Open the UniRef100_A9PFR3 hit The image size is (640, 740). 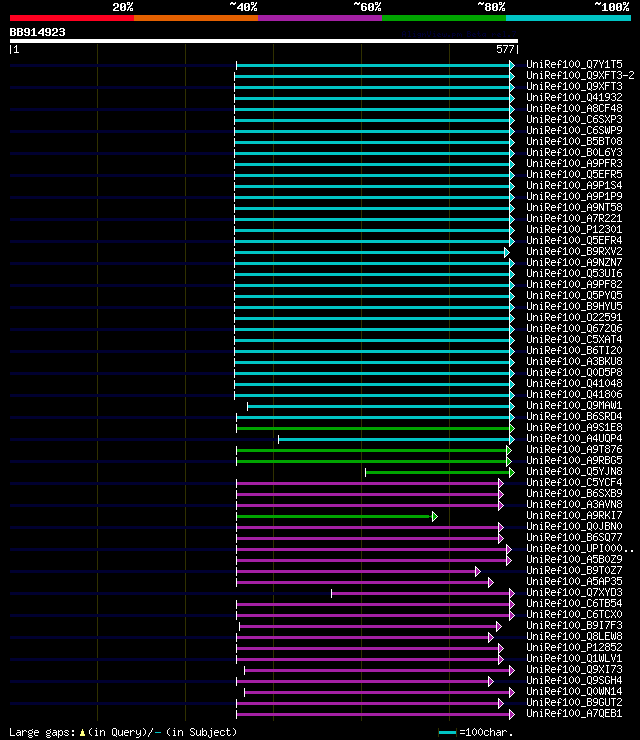tap(574, 163)
